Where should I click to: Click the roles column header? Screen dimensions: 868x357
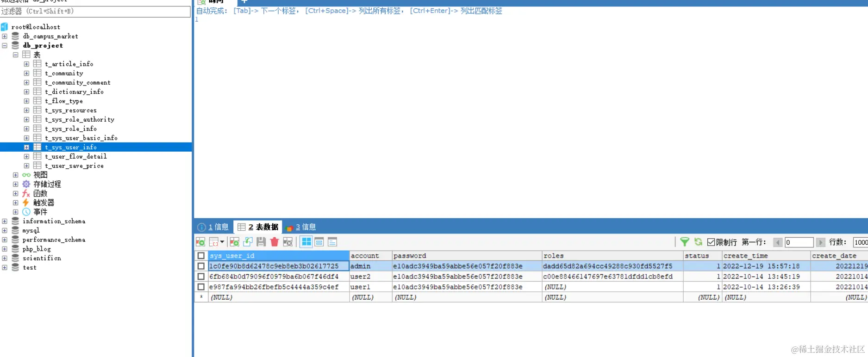612,256
